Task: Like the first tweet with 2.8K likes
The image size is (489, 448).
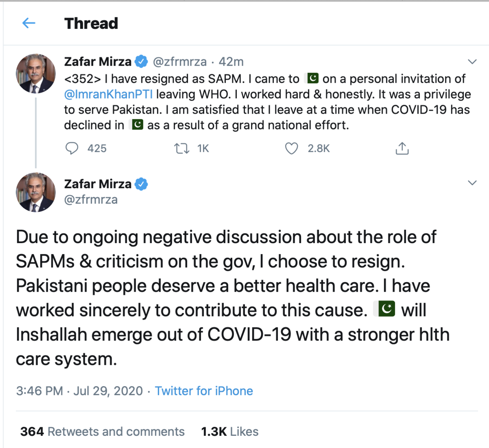Action: pos(291,148)
